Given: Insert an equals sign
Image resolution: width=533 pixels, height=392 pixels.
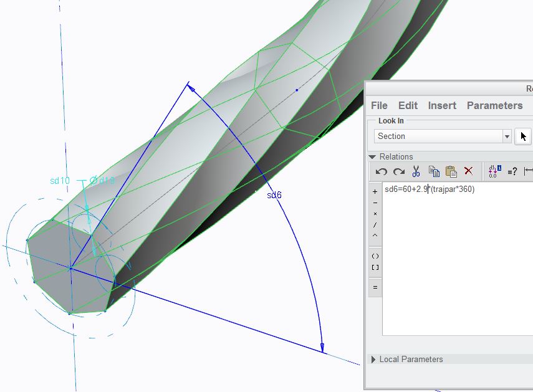Looking at the screenshot, I should tap(375, 287).
